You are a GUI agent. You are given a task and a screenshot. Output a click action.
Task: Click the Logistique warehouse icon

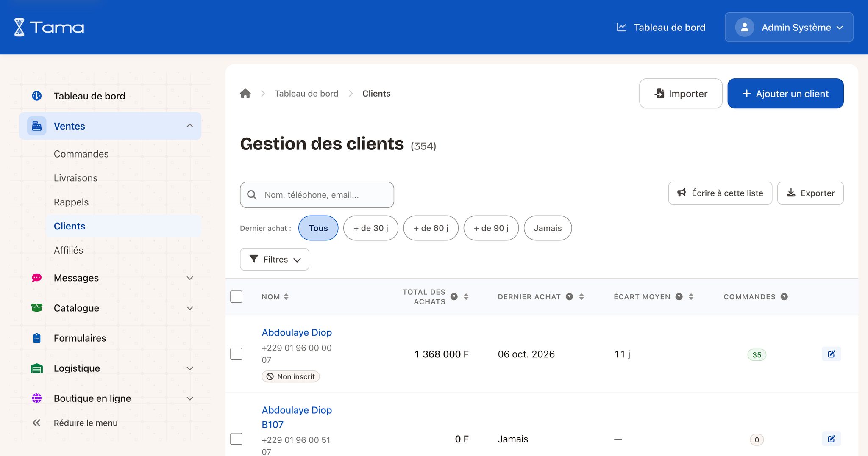coord(37,368)
